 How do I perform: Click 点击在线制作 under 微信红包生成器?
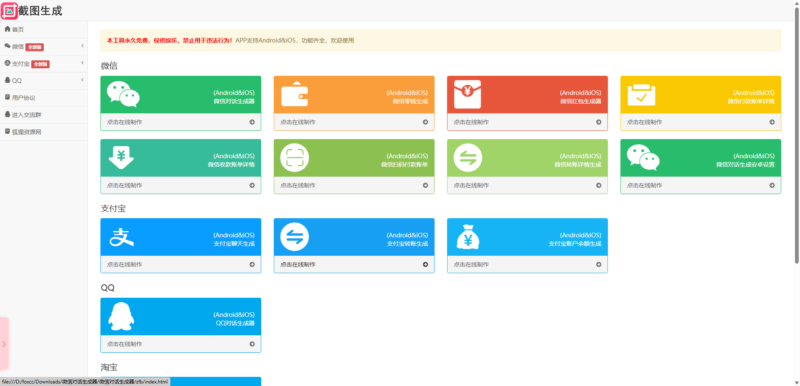point(471,122)
